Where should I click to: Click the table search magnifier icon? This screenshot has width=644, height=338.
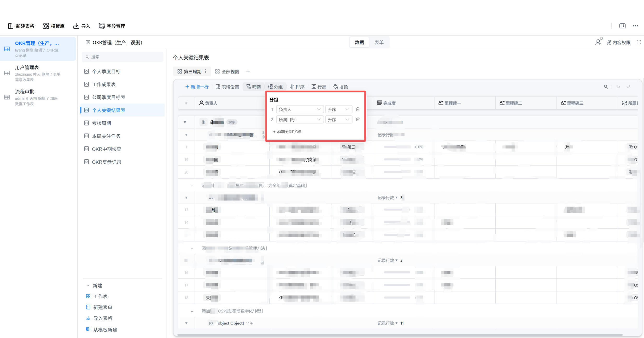606,87
